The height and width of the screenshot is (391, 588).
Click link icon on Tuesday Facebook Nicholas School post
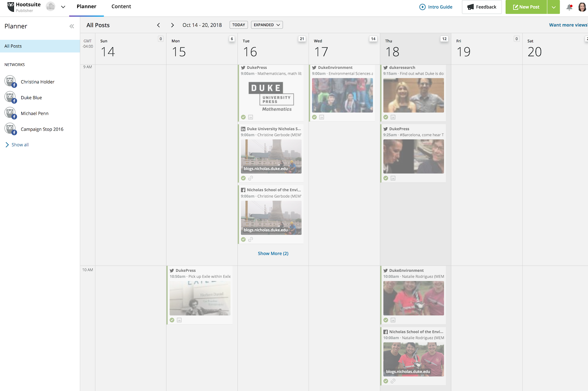(251, 239)
